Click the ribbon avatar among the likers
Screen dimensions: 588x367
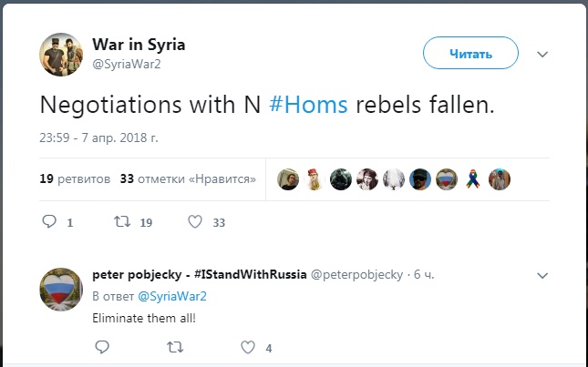point(472,178)
